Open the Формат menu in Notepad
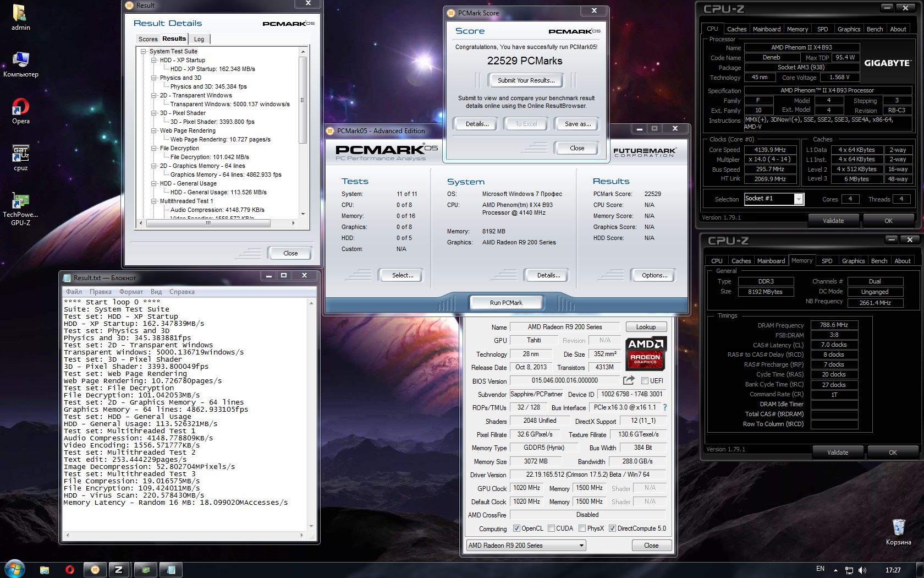 [131, 292]
